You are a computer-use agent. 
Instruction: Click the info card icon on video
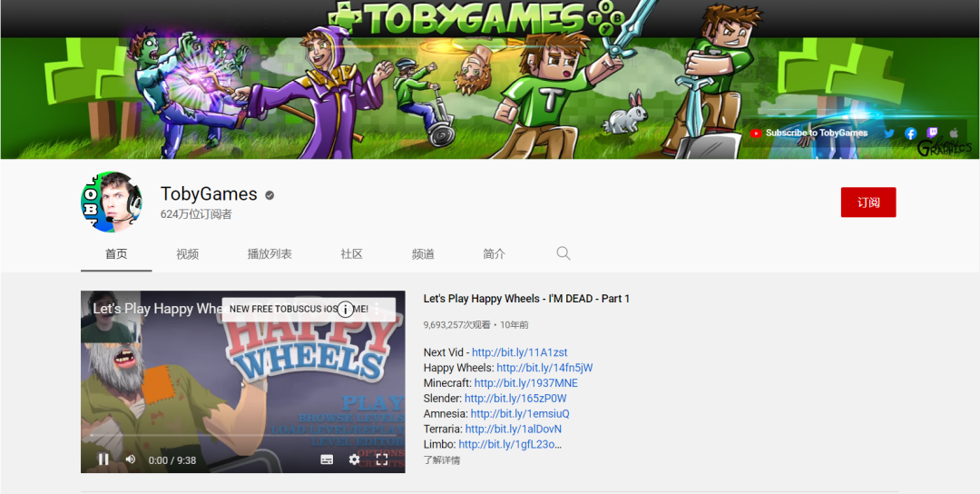point(345,309)
